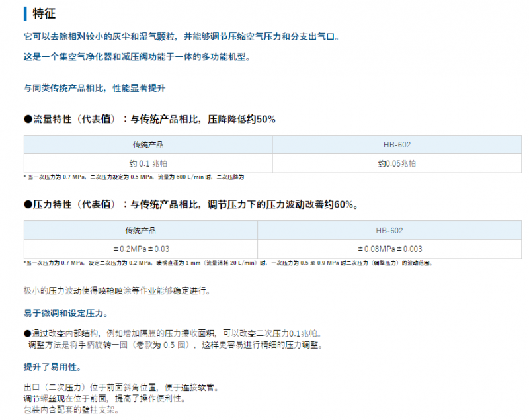Click the ±0.08MPa±0.003 table cell
The image size is (529, 420).
389,249
